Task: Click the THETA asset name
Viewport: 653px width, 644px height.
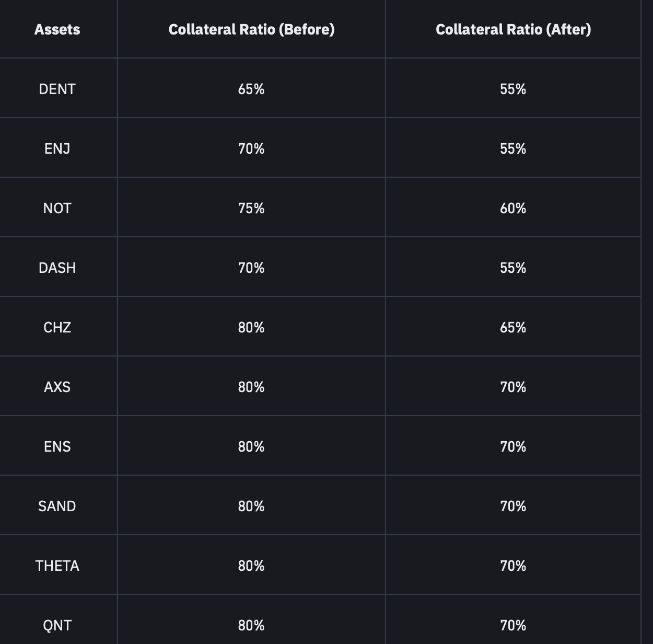Action: click(57, 566)
